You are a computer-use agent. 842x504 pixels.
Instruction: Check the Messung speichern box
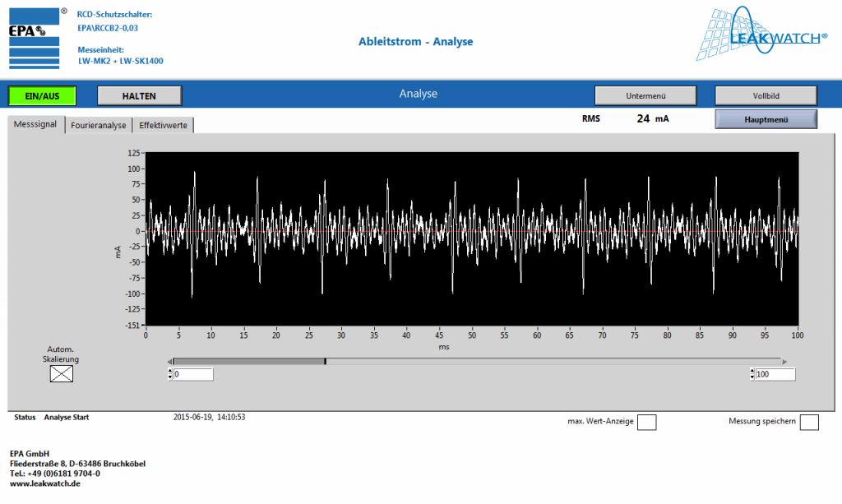[x=808, y=422]
